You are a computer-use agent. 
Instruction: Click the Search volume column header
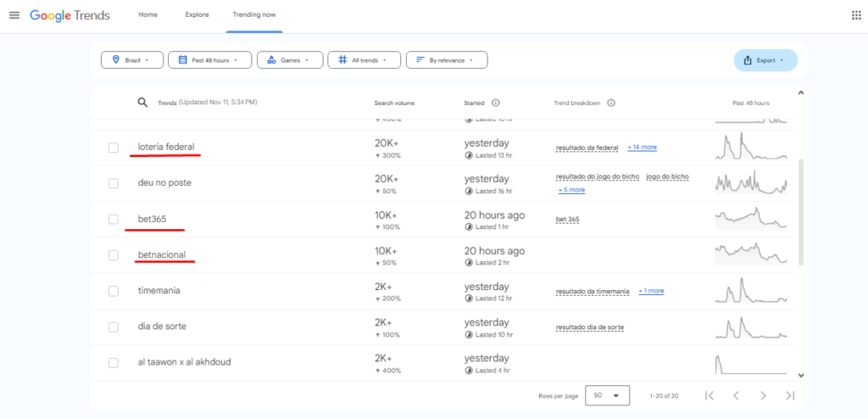[x=394, y=103]
